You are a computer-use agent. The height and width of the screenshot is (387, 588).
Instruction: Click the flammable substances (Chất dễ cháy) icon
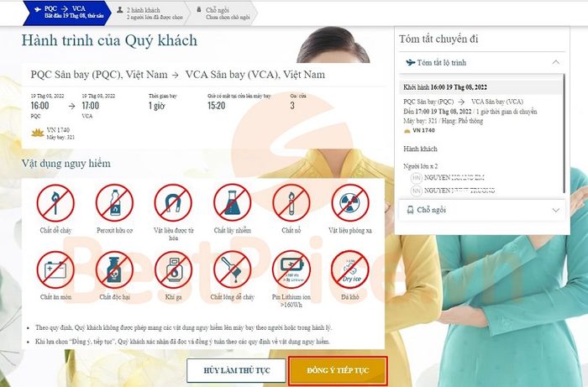[x=55, y=202]
